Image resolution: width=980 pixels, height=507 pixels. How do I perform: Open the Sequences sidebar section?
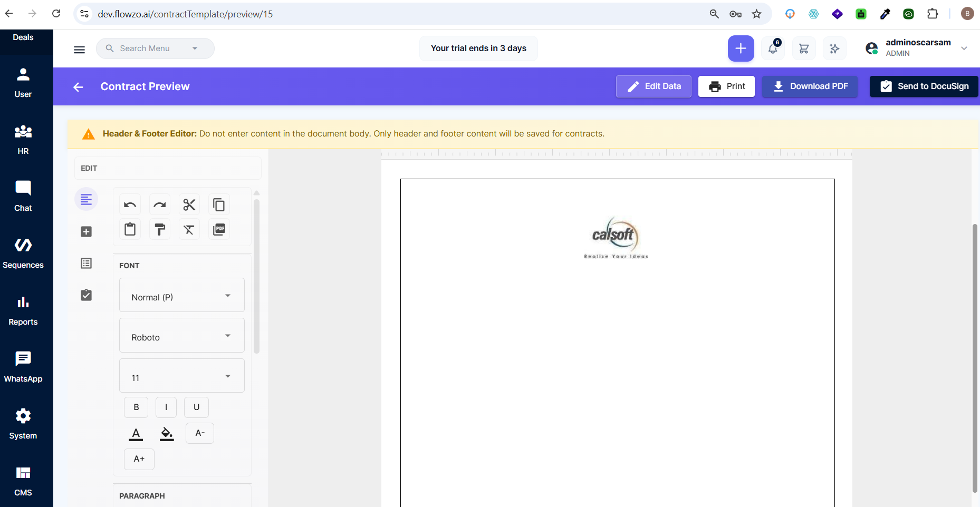[x=23, y=253]
